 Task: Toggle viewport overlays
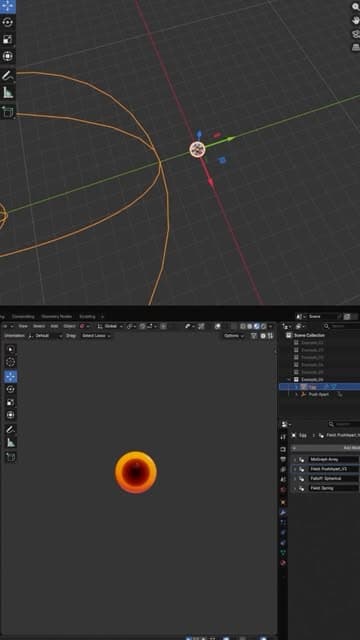click(217, 326)
